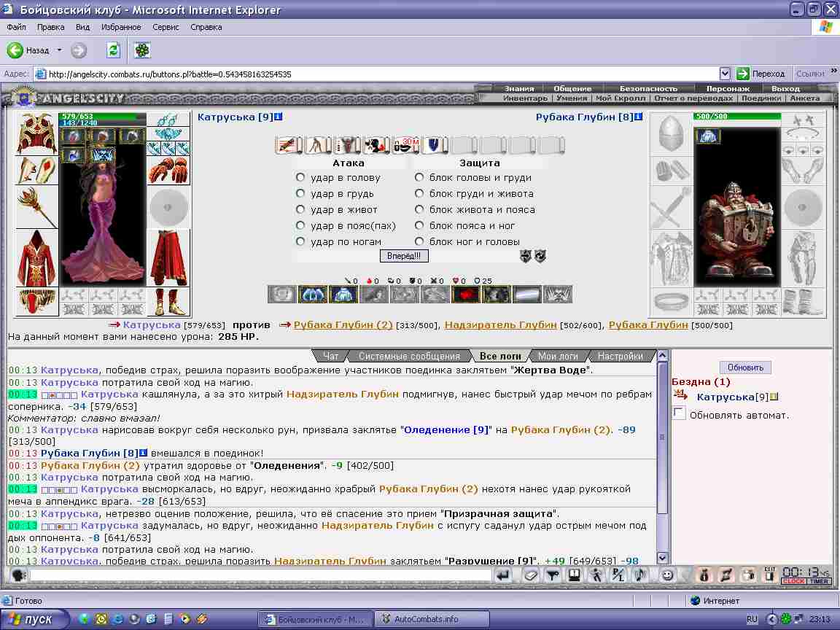Open the address bar dropdown arrow

pos(724,74)
